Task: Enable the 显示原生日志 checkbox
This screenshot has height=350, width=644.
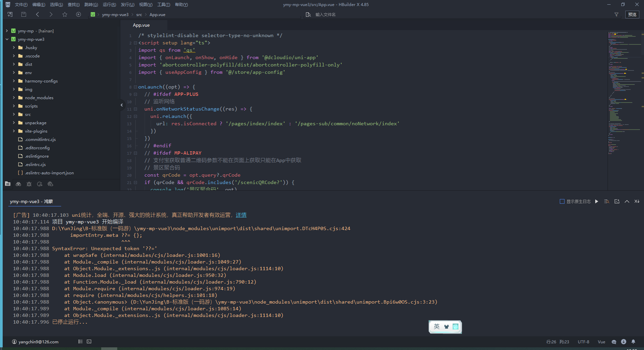Action: (x=562, y=201)
